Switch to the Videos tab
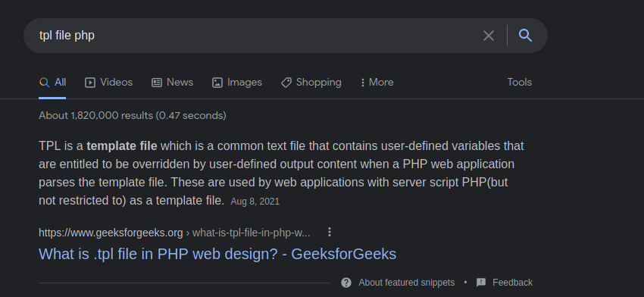 click(x=108, y=83)
